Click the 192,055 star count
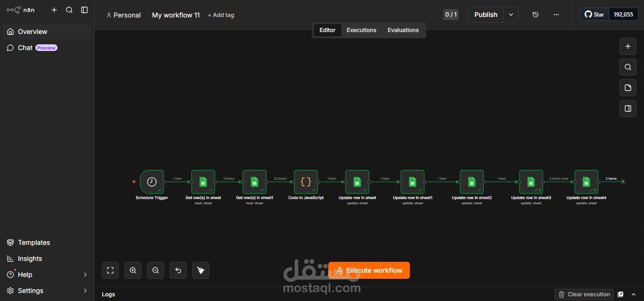The width and height of the screenshot is (644, 301). click(x=623, y=15)
